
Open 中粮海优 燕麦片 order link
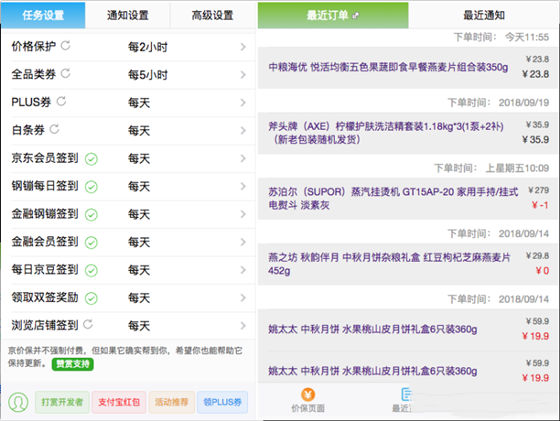point(388,67)
